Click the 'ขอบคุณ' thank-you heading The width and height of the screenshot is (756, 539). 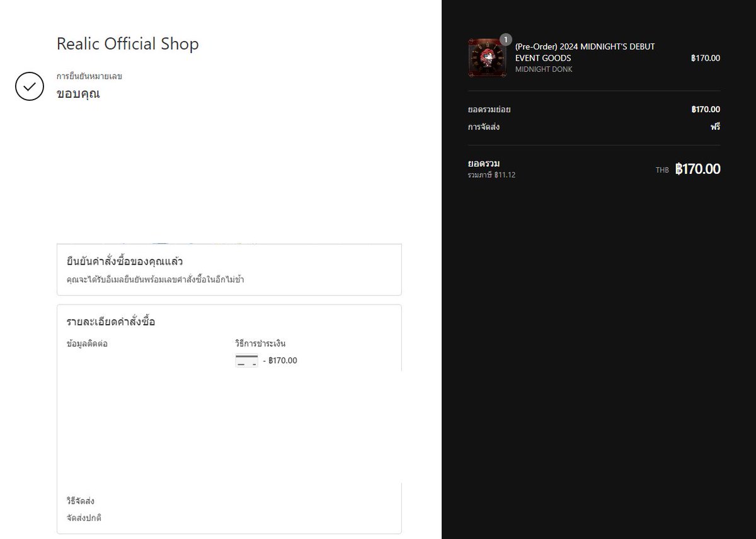[78, 94]
